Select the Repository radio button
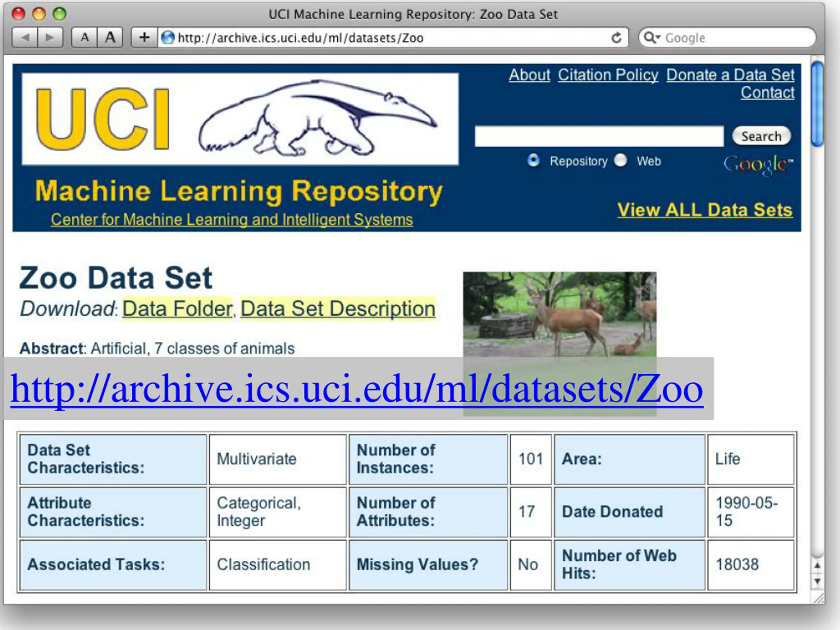Viewport: 840px width, 630px height. pyautogui.click(x=534, y=160)
